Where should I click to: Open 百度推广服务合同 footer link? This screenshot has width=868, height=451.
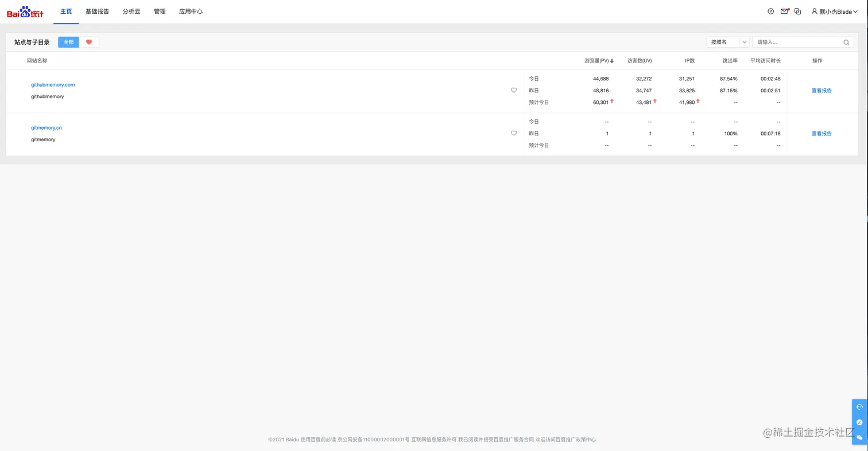pos(514,440)
